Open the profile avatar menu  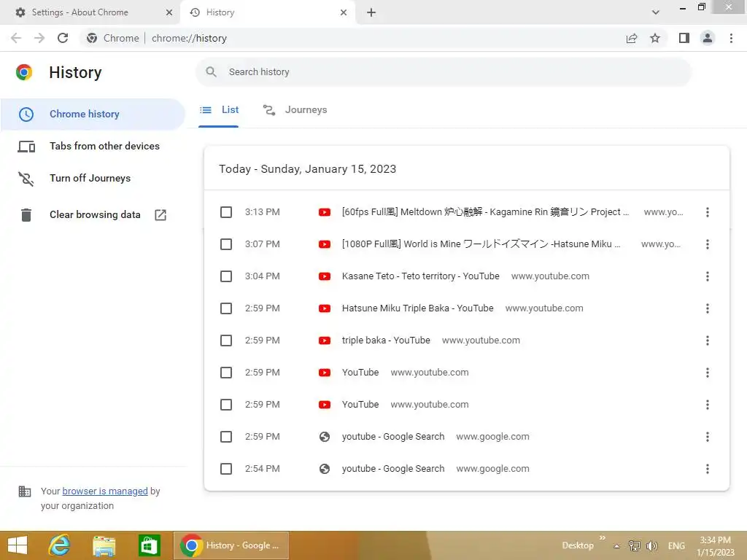[x=708, y=38]
